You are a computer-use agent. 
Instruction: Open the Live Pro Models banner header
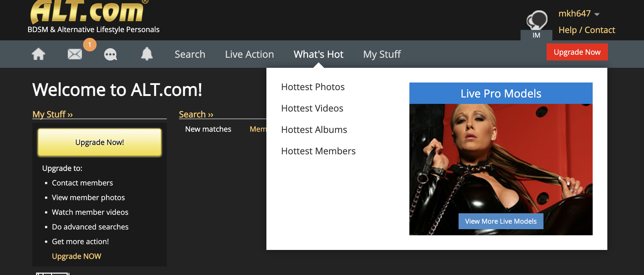tap(501, 93)
